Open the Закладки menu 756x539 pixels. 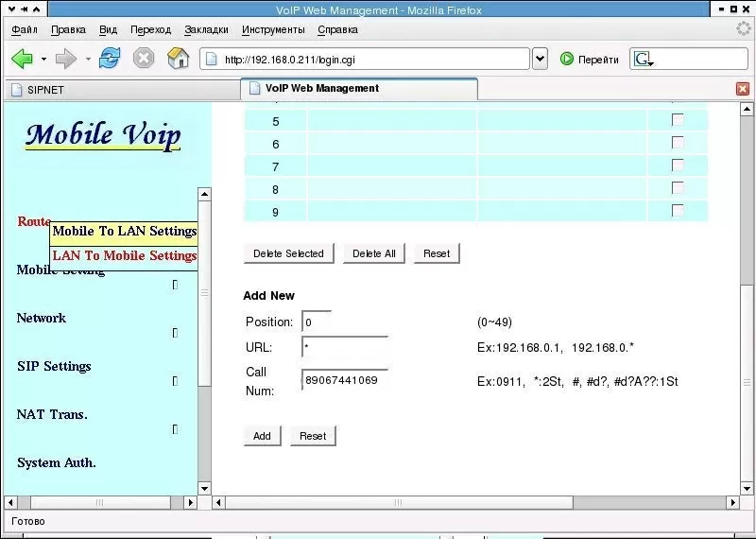tap(206, 29)
